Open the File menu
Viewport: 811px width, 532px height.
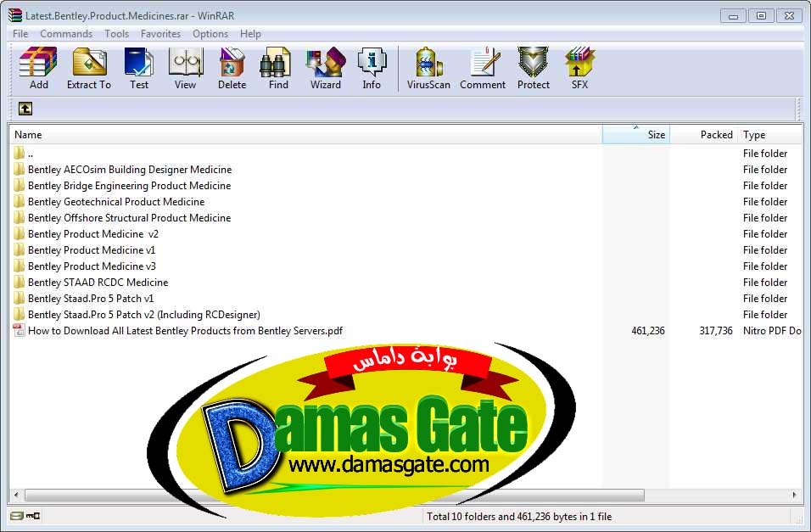(x=20, y=34)
